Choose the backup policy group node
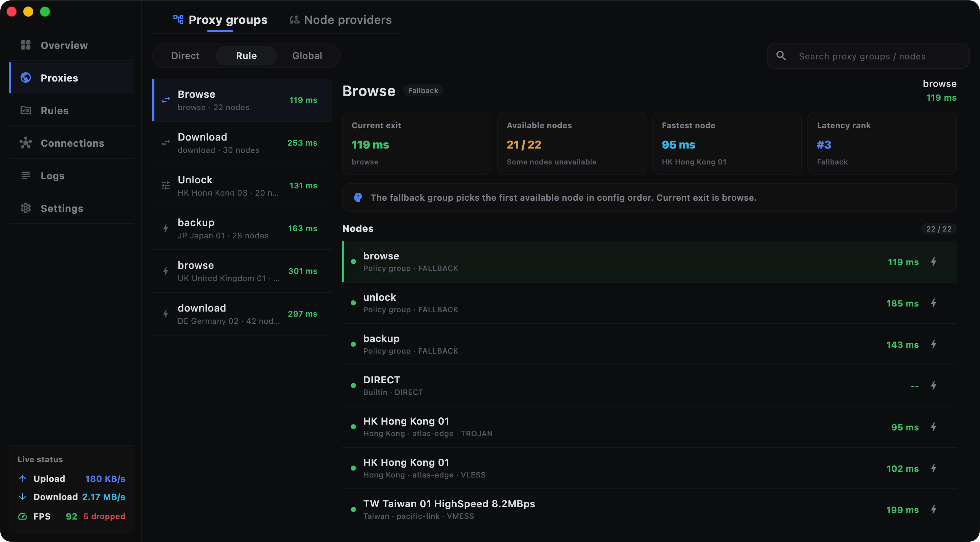The width and height of the screenshot is (980, 542). point(649,345)
